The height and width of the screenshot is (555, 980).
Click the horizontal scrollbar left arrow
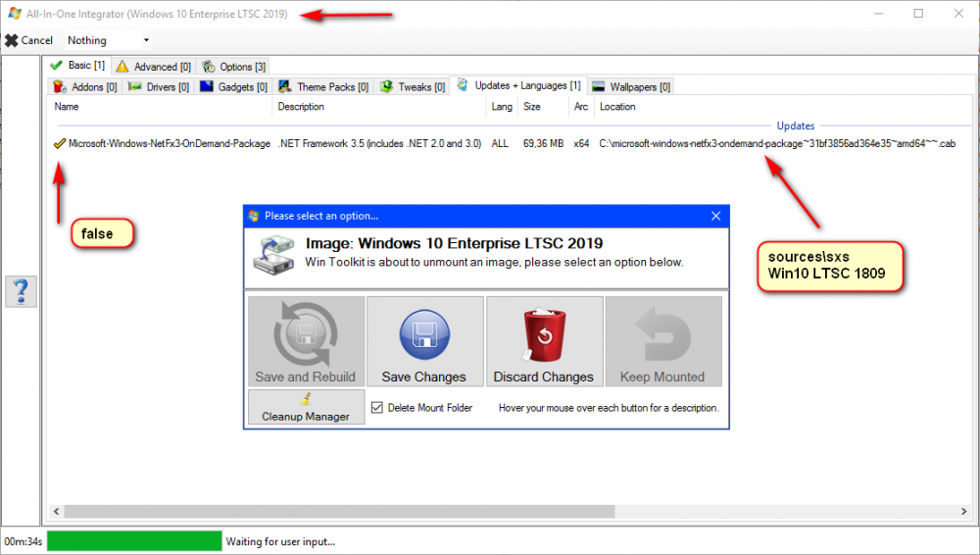pos(56,512)
